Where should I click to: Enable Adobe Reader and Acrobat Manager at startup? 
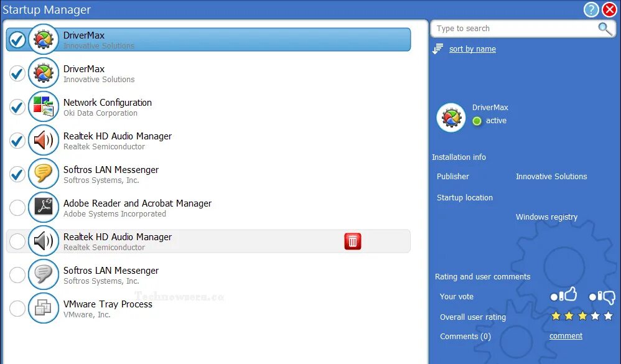click(x=17, y=208)
